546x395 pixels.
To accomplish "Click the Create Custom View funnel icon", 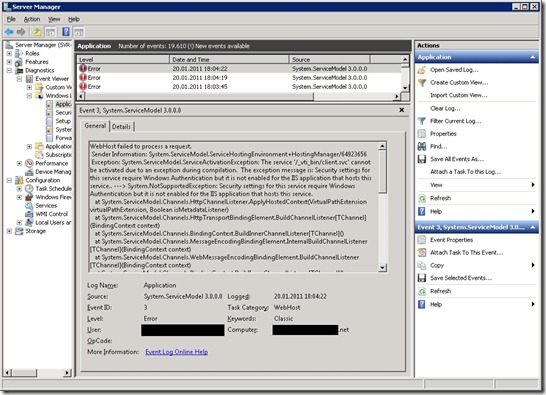I will 422,83.
